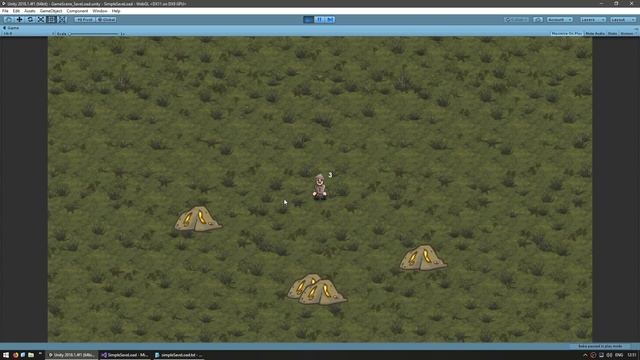This screenshot has width=640, height=360.
Task: Open the Gizmos dropdown
Action: point(628,33)
